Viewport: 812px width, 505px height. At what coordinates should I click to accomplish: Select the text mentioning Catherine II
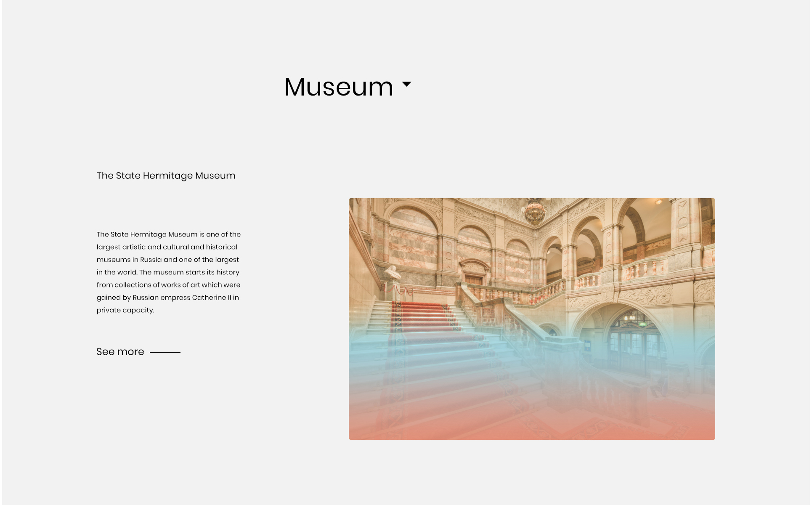point(168,297)
